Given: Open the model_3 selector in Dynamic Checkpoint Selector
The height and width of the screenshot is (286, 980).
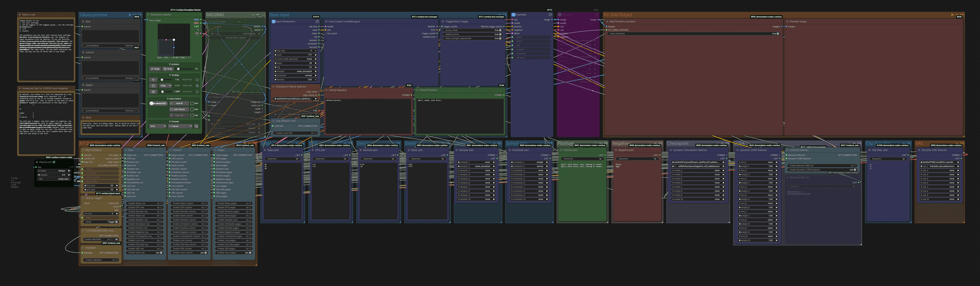Looking at the screenshot, I should 698,171.
